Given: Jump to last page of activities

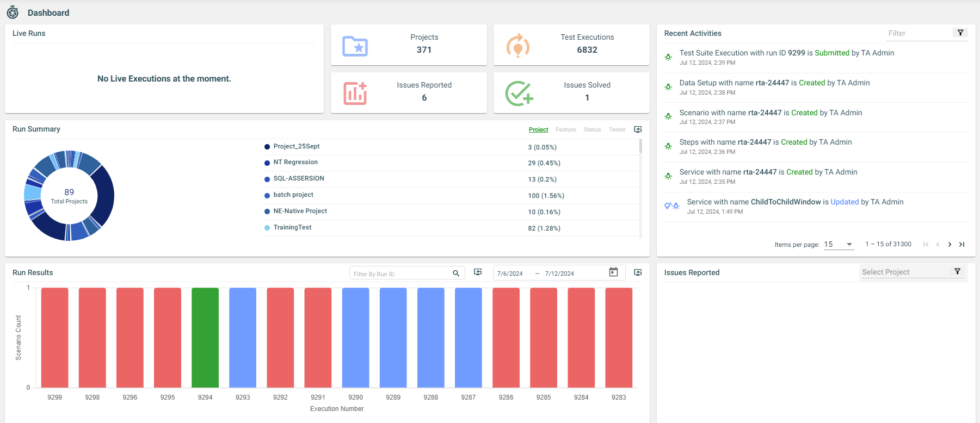Looking at the screenshot, I should point(961,245).
